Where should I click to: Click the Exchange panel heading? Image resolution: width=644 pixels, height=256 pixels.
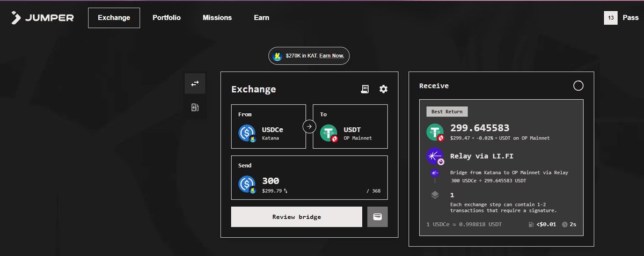253,89
